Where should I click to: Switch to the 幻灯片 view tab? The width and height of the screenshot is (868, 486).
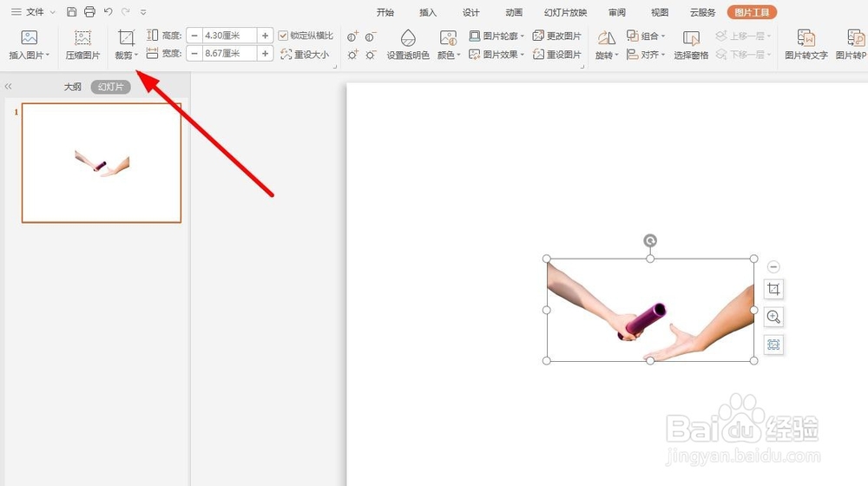[111, 87]
